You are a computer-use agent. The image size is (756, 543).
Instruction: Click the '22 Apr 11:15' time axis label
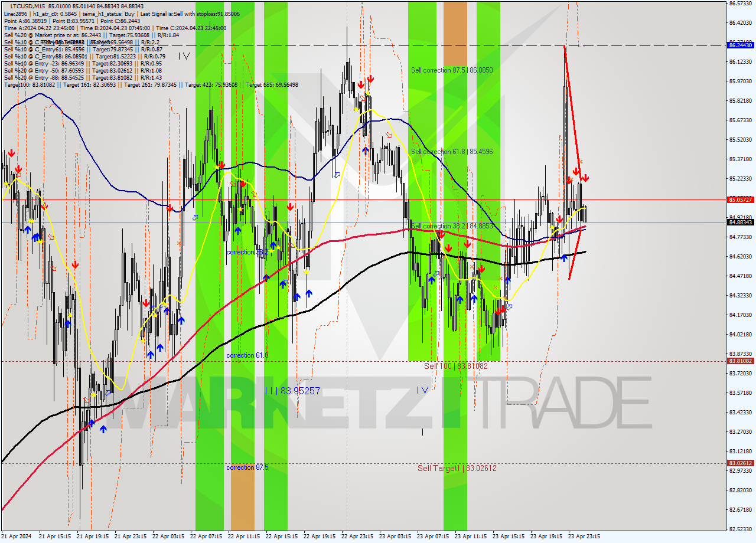(244, 537)
